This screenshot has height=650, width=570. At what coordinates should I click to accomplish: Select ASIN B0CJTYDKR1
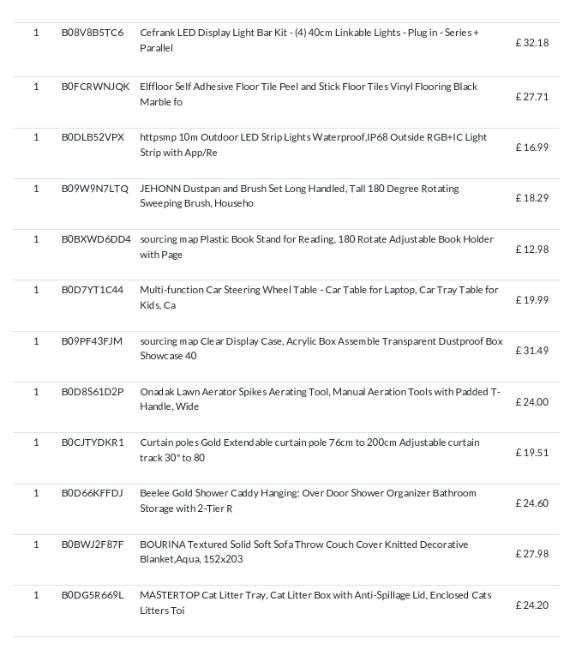[x=92, y=442]
